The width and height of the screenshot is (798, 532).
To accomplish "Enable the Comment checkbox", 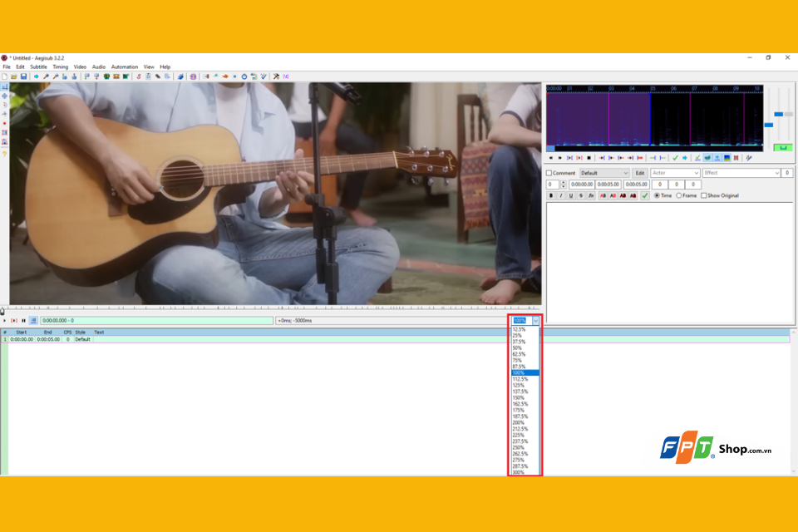I will 549,173.
